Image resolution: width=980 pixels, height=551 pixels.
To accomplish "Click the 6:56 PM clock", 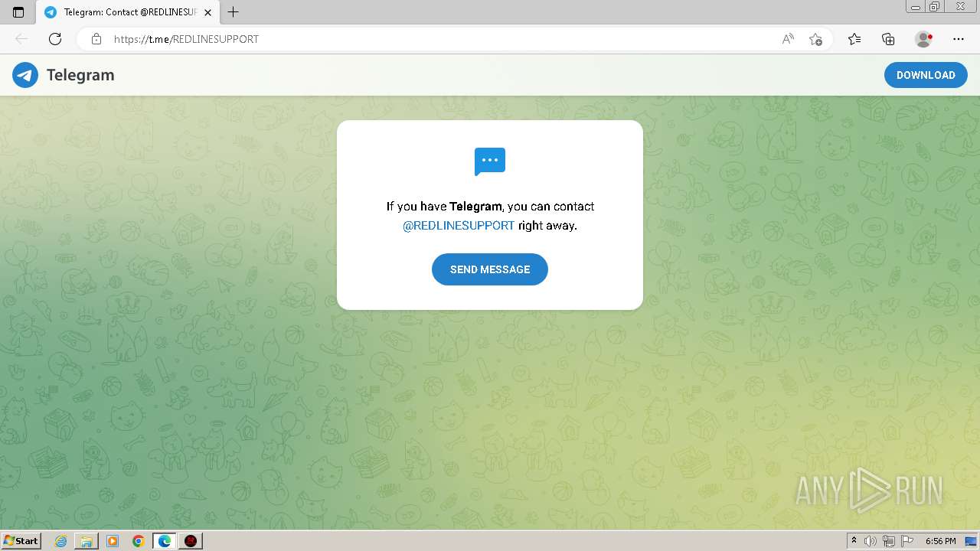I will (940, 541).
